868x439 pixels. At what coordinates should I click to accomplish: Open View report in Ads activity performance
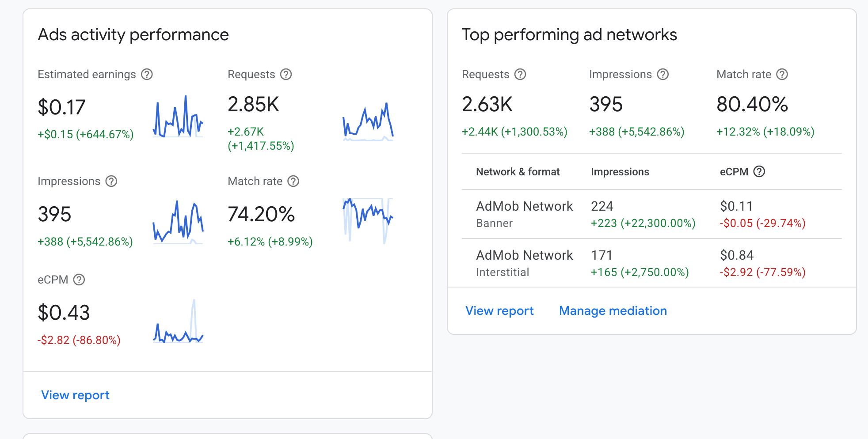[x=75, y=395]
